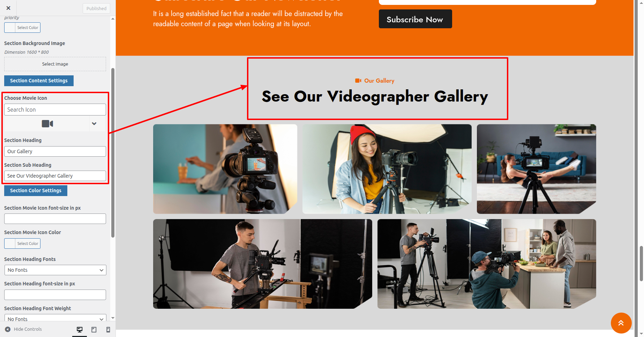Viewport: 644px width, 337px height.
Task: Click the Published button
Action: coord(96,8)
